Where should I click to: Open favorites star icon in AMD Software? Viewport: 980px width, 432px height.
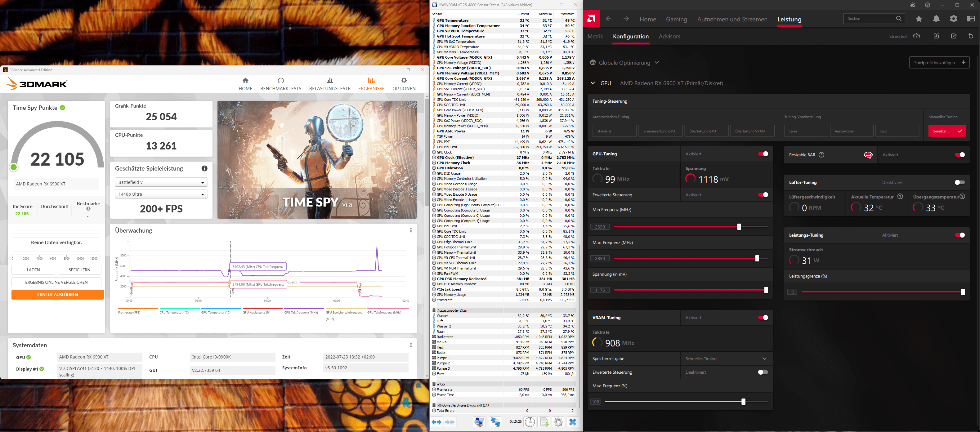(x=919, y=19)
